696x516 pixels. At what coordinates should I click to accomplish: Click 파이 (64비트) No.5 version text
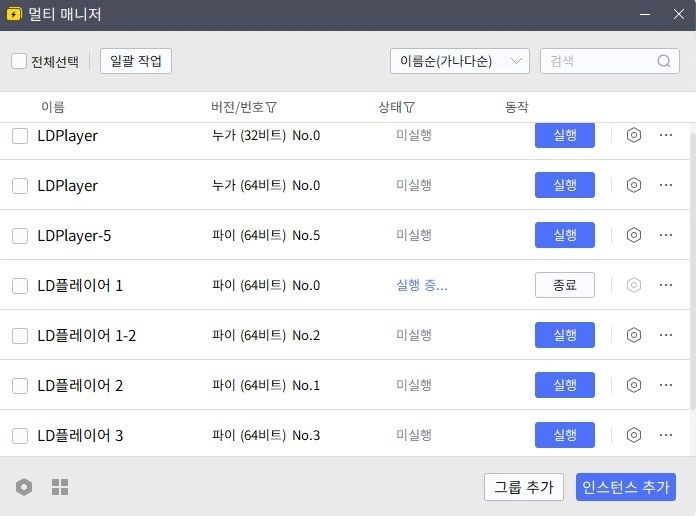266,235
